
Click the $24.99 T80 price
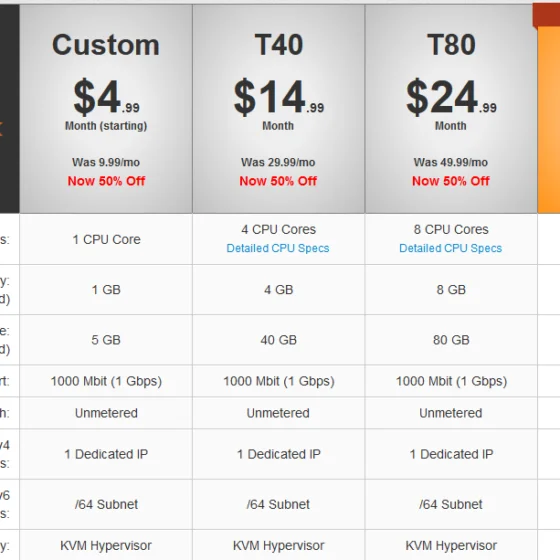pos(451,97)
